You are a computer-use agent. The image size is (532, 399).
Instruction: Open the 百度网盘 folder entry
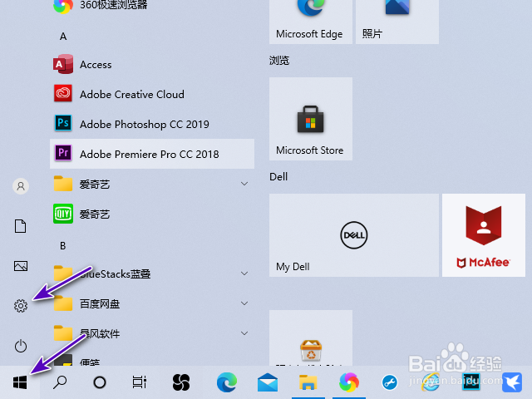(x=152, y=303)
